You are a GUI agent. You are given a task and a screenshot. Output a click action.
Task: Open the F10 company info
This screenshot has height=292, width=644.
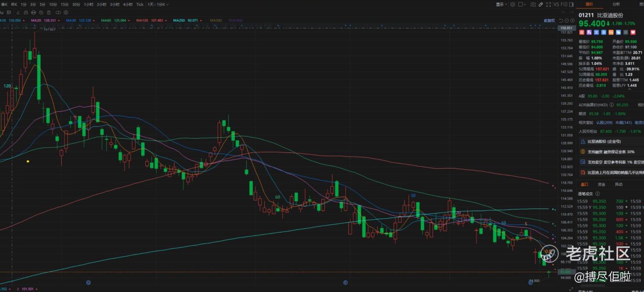point(564,4)
